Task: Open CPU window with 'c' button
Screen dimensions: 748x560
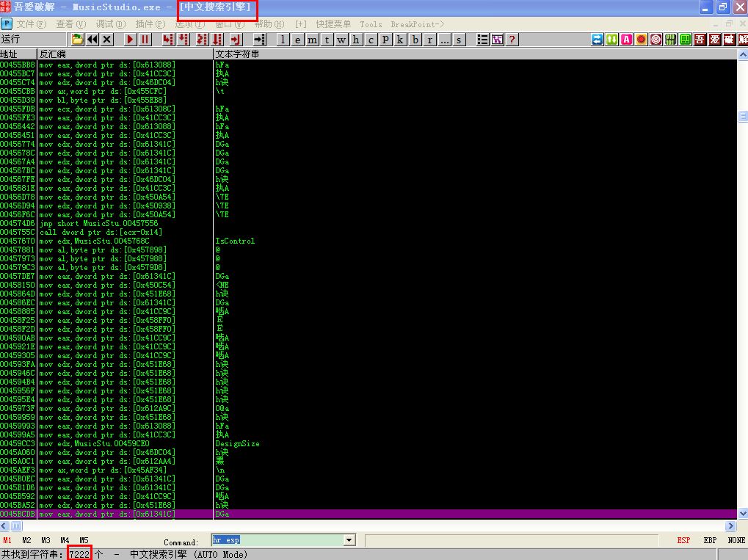Action: click(371, 40)
